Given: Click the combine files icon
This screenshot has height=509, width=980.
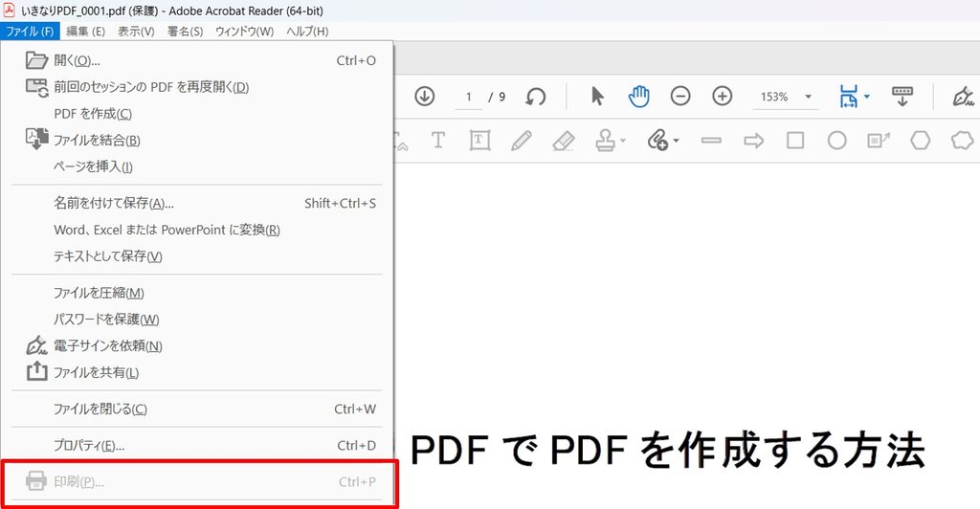Looking at the screenshot, I should [x=37, y=139].
